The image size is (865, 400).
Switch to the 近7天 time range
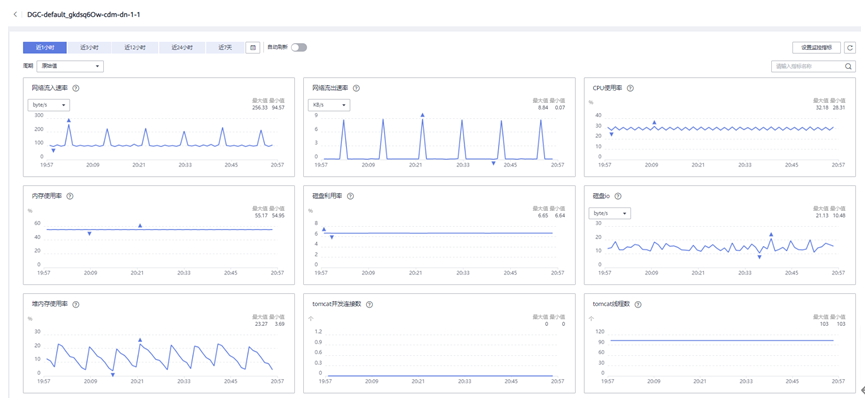pos(225,47)
